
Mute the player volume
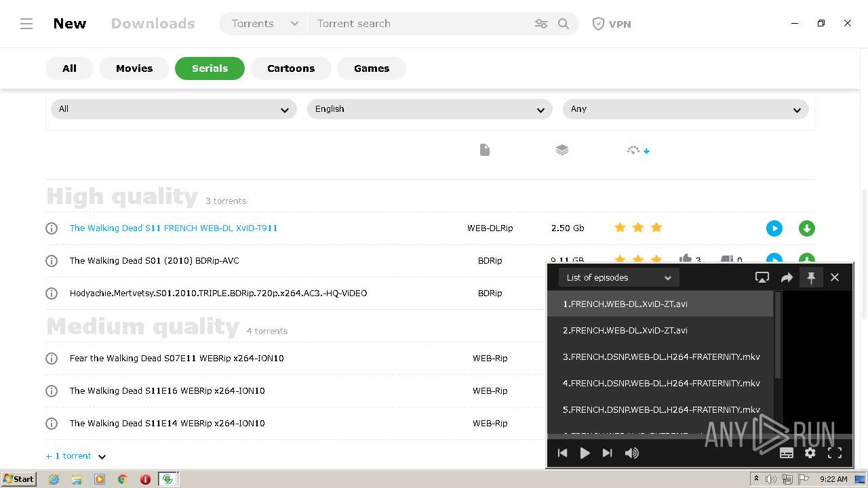pyautogui.click(x=631, y=453)
